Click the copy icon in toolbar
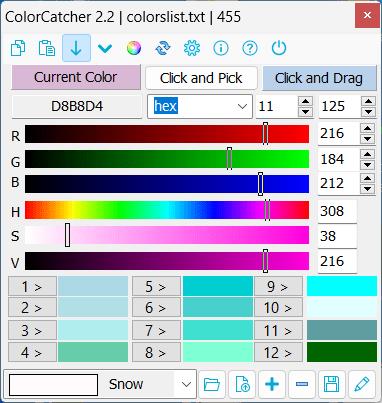Image resolution: width=382 pixels, height=403 pixels. 18,48
